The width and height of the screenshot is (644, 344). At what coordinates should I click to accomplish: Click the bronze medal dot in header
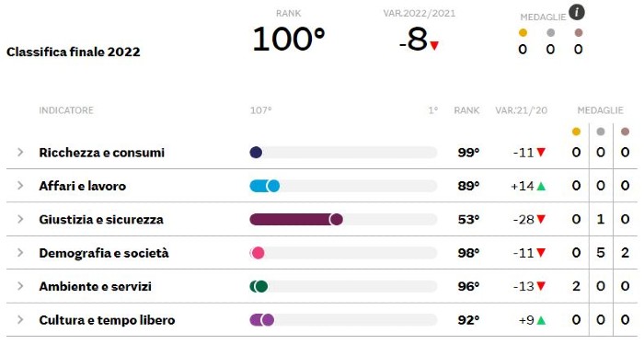(579, 33)
